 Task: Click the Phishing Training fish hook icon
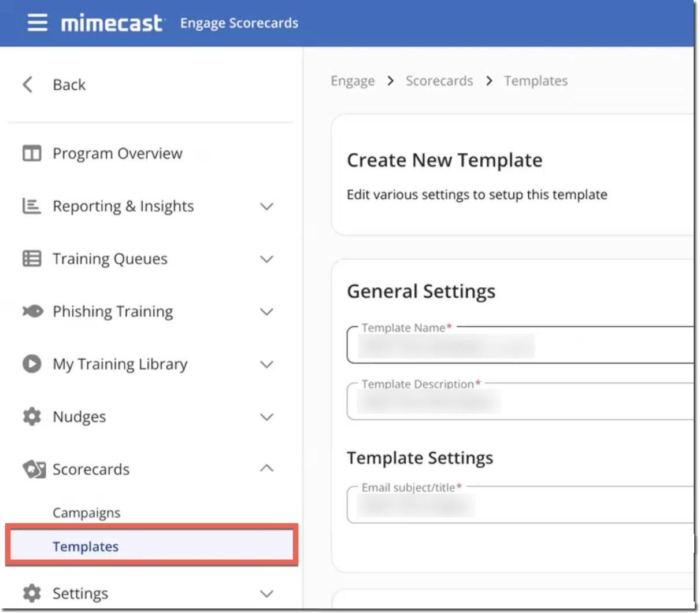coord(32,311)
